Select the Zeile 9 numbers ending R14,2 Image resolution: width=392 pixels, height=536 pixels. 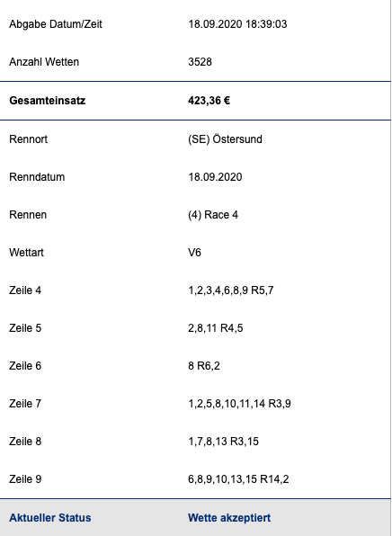(x=238, y=479)
